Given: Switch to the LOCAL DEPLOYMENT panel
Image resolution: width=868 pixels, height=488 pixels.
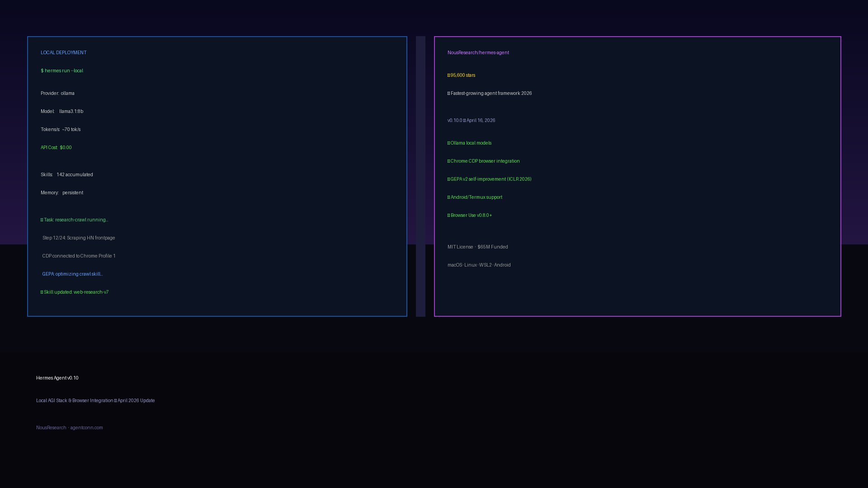Looking at the screenshot, I should pos(63,52).
